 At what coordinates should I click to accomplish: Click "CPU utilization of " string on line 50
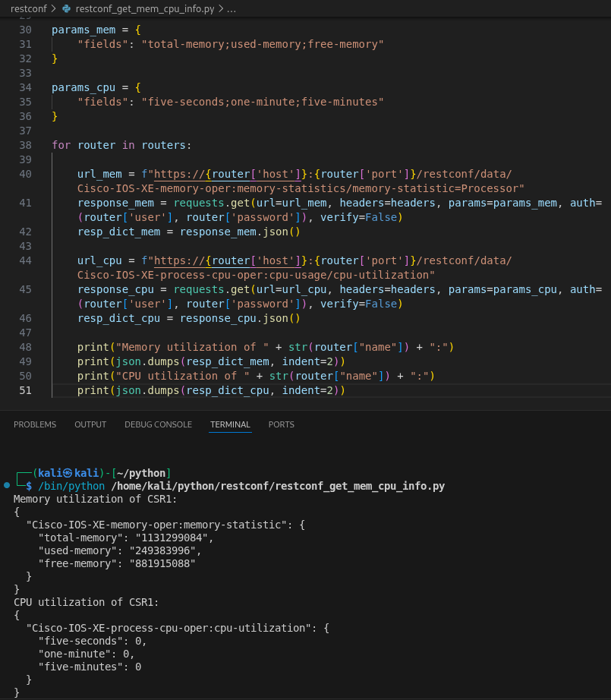(x=183, y=376)
